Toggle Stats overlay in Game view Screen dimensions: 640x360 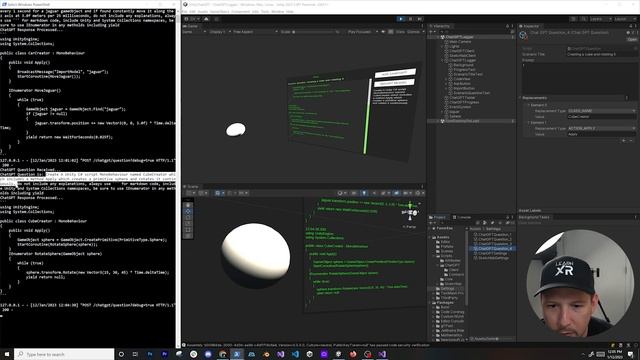tap(400, 32)
